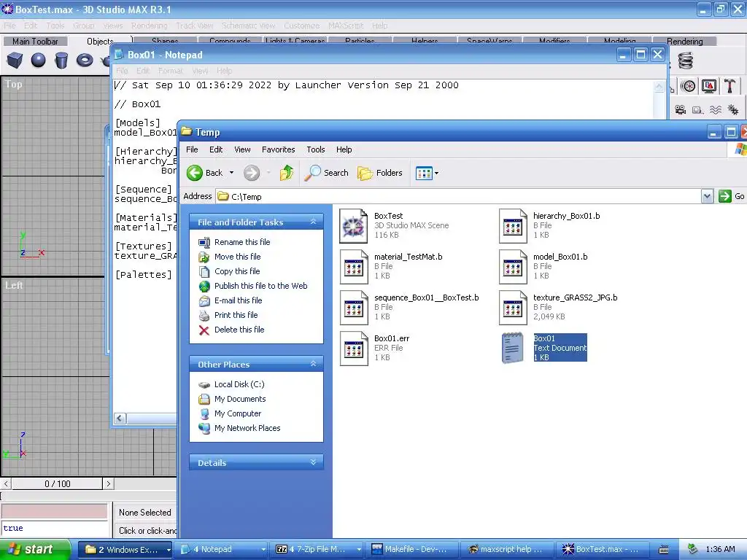Screen dimensions: 747x560
Task: Click the Go button beside Address bar
Action: (x=732, y=196)
